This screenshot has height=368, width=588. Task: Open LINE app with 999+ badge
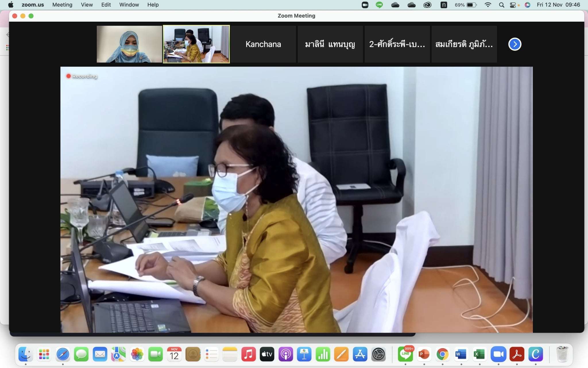[405, 354]
